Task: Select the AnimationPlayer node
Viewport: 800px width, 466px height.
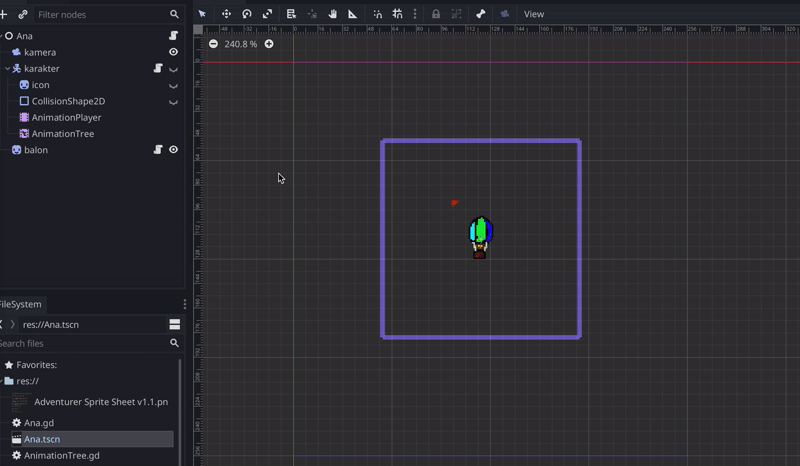Action: pos(66,117)
